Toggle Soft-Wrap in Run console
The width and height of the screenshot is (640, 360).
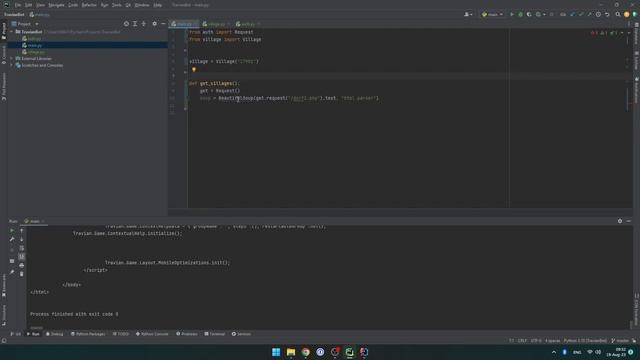pos(22,248)
